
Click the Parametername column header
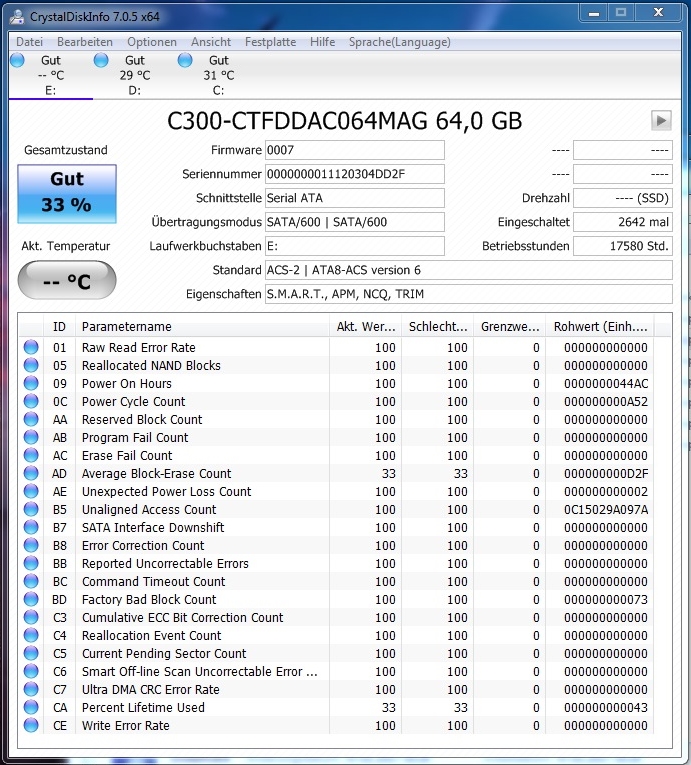tap(203, 326)
